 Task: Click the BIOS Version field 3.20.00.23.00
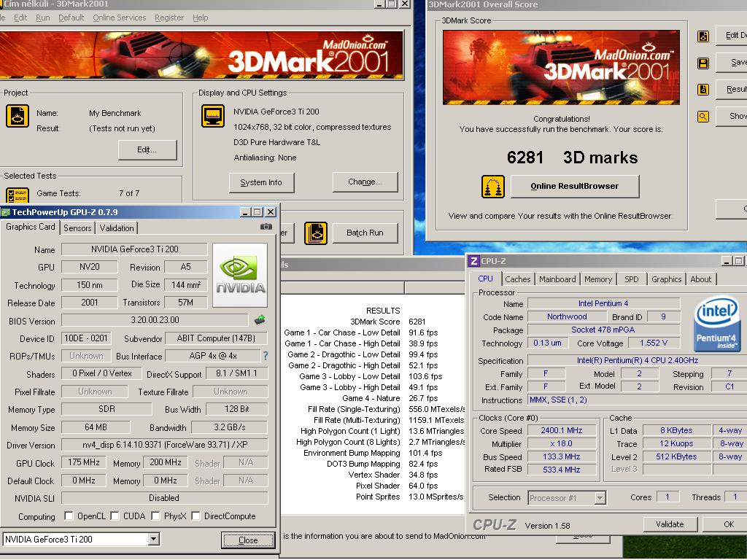(x=155, y=320)
